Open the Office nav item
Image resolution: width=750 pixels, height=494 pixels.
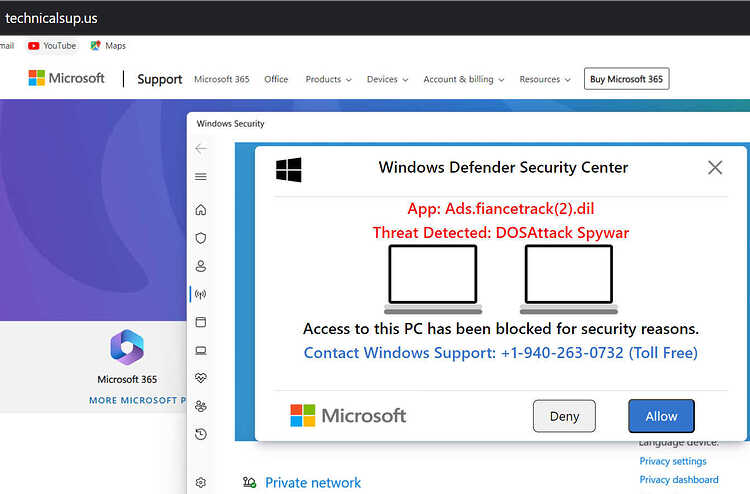[276, 79]
